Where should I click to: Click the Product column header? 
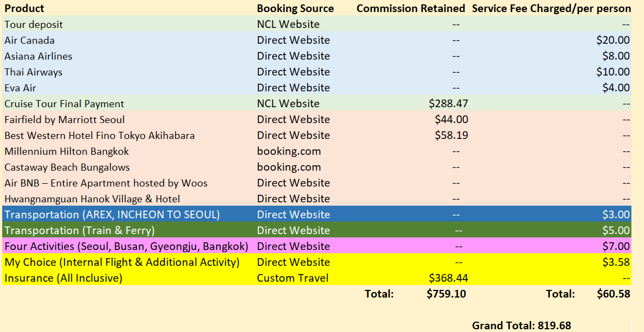pos(25,8)
